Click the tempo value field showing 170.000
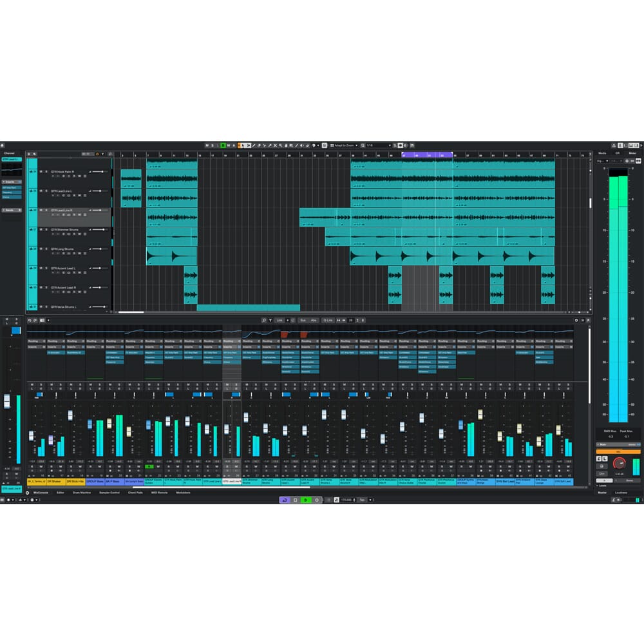The width and height of the screenshot is (644, 644). coord(346,500)
